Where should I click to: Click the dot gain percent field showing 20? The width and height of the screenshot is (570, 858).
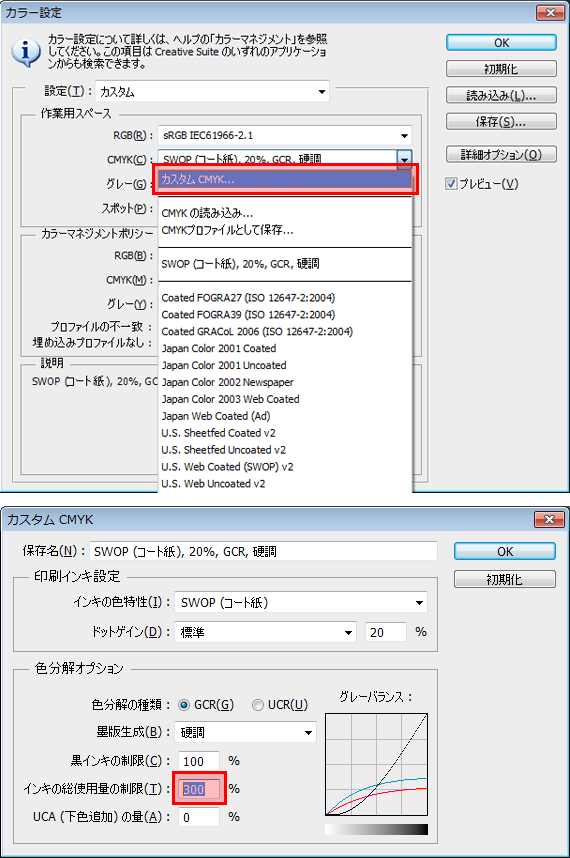pos(386,632)
